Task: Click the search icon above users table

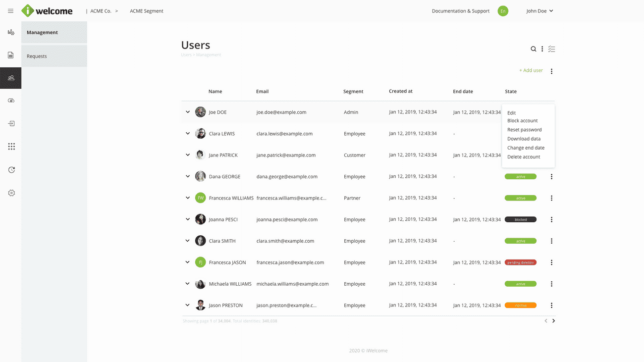Action: pos(534,49)
